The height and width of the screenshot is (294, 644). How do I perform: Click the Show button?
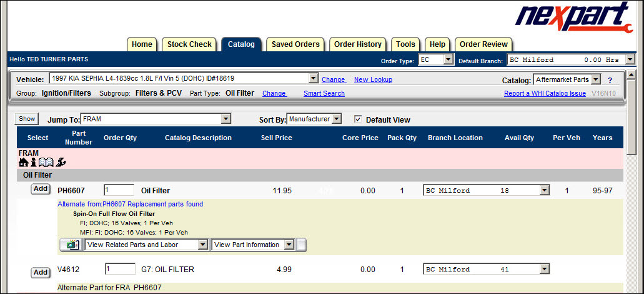pyautogui.click(x=27, y=119)
